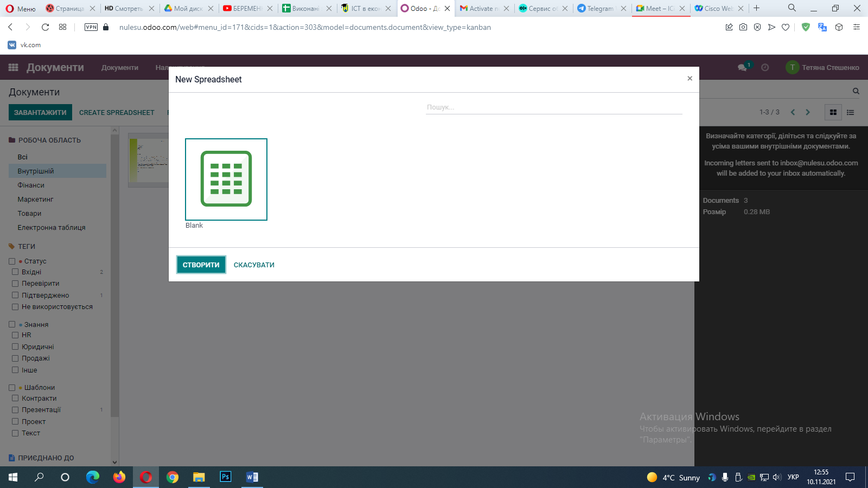Click the search magnifier icon in Documents
The height and width of the screenshot is (488, 868).
pos(856,91)
